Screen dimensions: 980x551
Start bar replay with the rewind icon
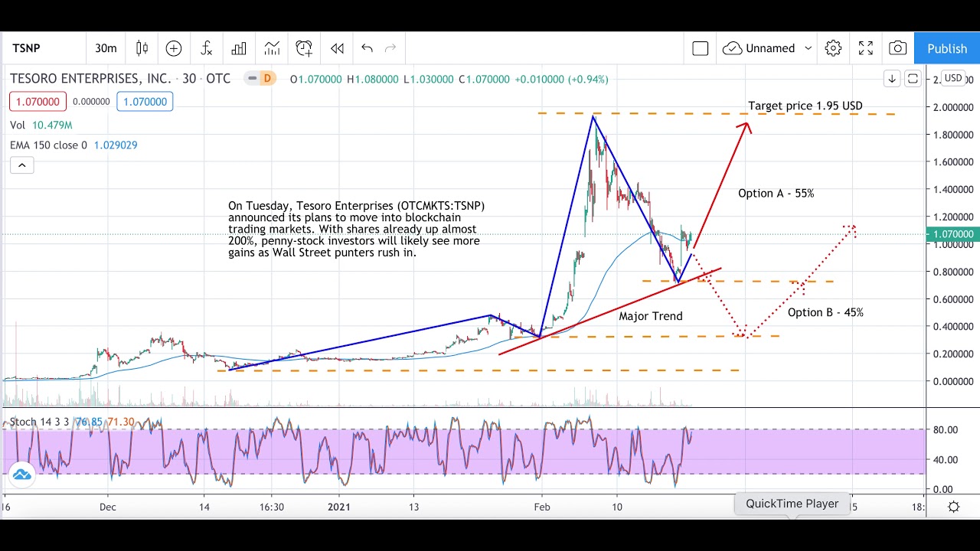pos(337,48)
